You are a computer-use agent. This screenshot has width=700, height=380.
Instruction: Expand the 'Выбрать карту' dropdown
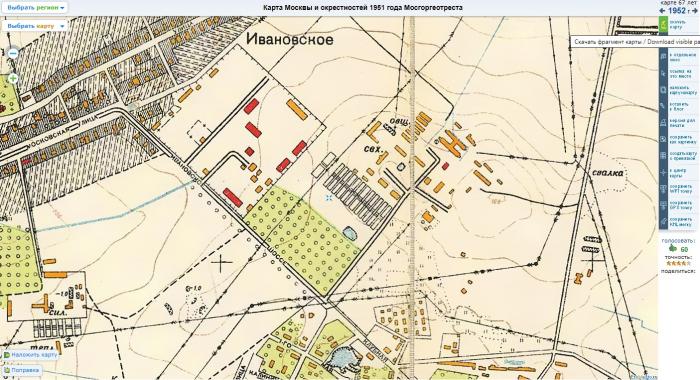(x=35, y=26)
